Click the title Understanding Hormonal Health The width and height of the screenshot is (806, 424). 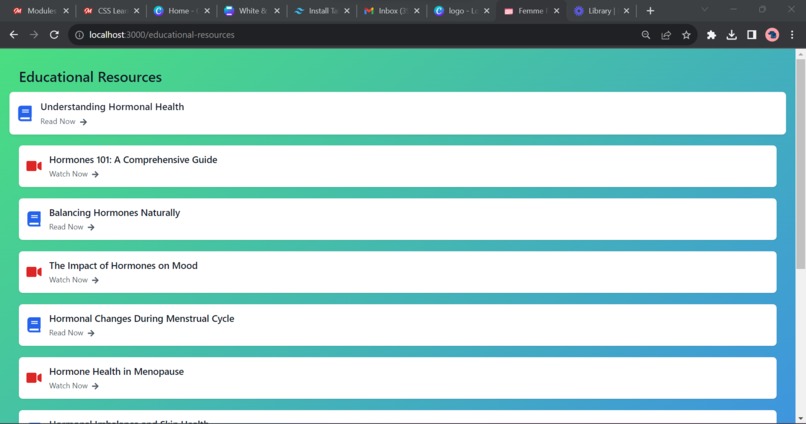tap(112, 107)
